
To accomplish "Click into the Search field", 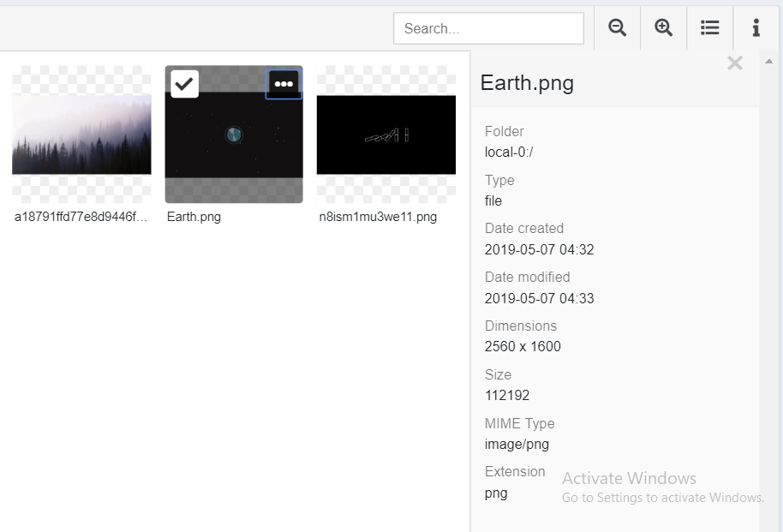I will point(488,28).
